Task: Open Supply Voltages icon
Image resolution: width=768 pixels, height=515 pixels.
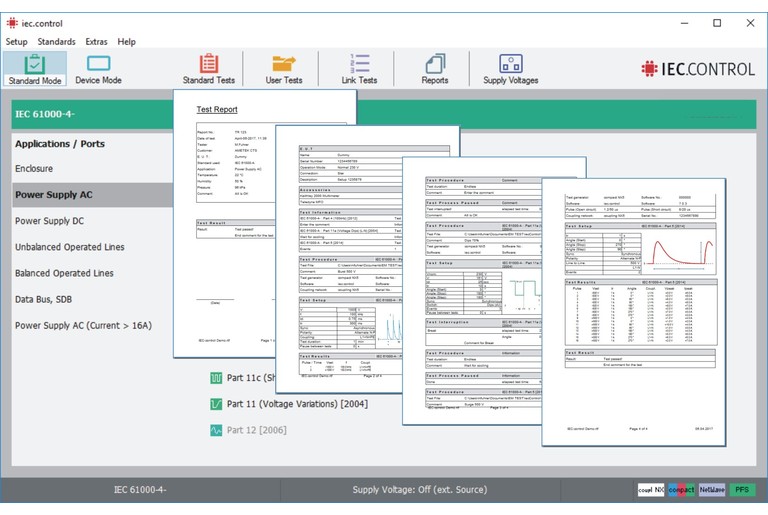Action: pos(510,64)
